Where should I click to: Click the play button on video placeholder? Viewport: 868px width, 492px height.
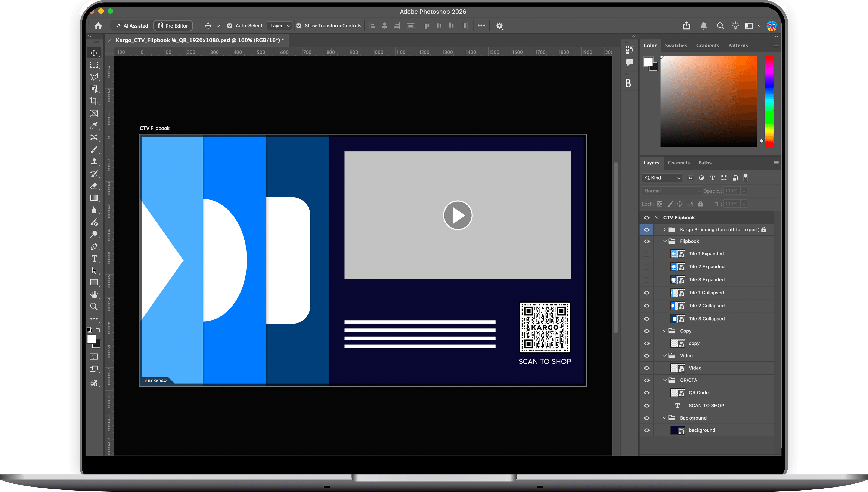coord(458,215)
